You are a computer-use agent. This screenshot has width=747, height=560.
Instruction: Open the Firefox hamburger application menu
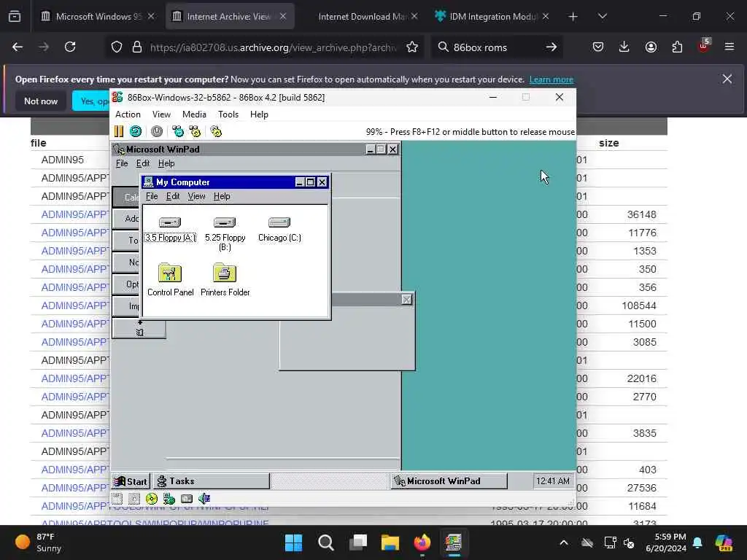point(729,47)
